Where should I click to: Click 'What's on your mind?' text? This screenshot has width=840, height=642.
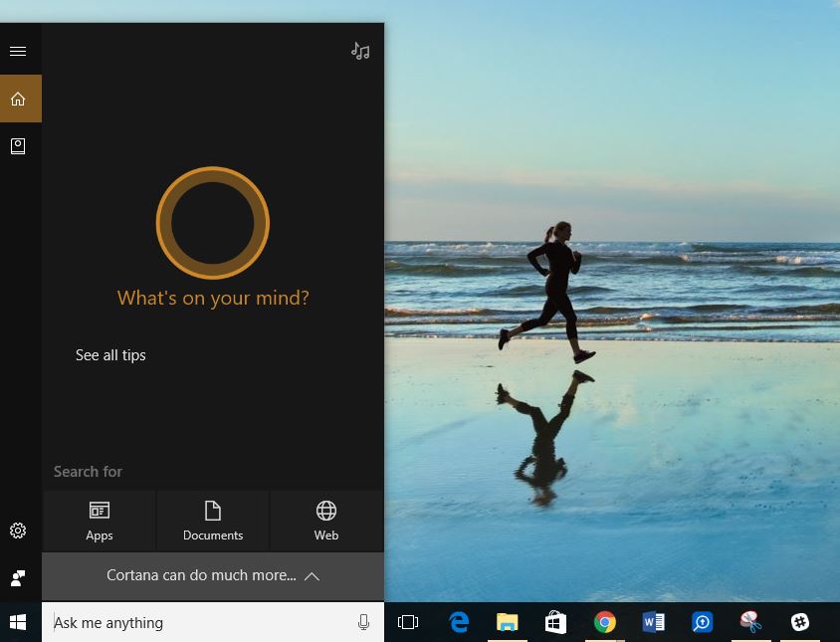click(x=213, y=298)
